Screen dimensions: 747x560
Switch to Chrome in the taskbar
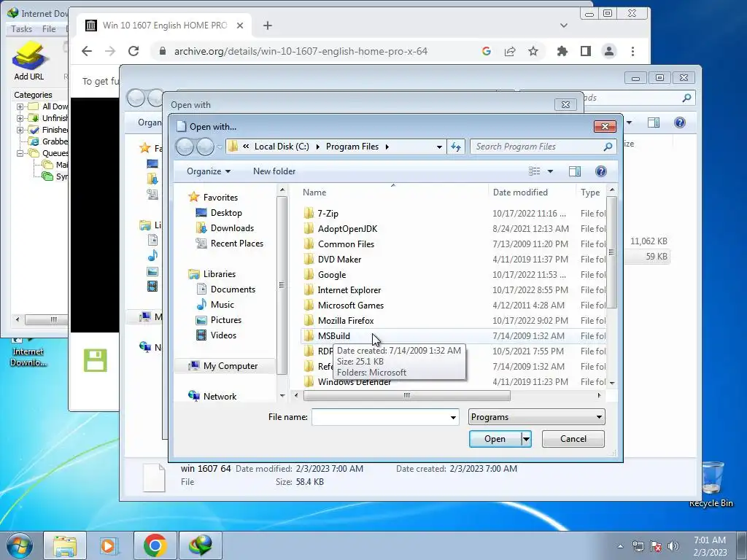pyautogui.click(x=155, y=545)
